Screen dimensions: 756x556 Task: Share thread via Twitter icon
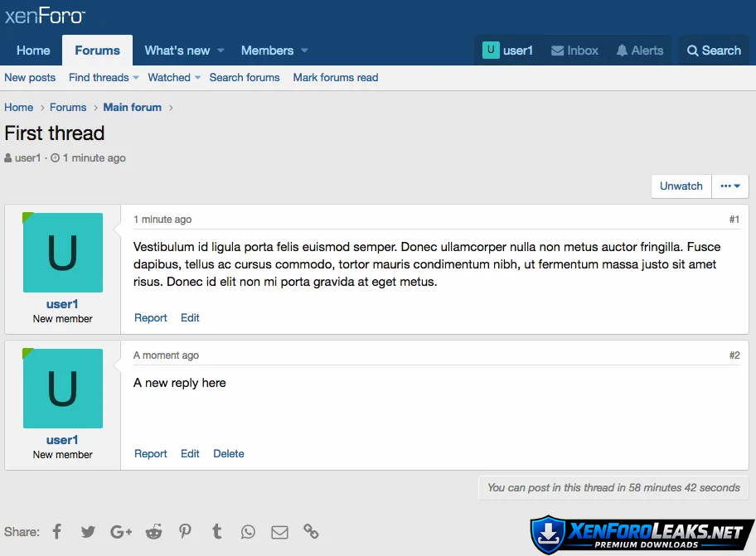pyautogui.click(x=89, y=532)
